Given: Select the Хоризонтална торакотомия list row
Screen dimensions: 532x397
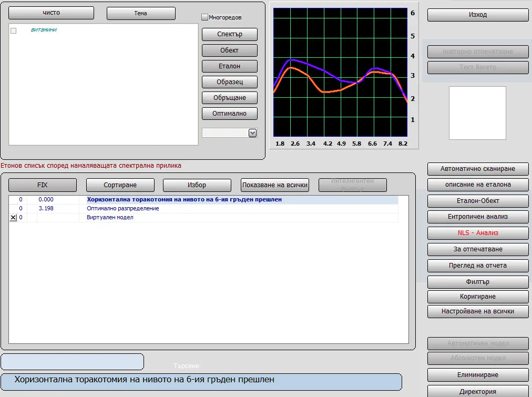Looking at the screenshot, I should (x=184, y=200).
